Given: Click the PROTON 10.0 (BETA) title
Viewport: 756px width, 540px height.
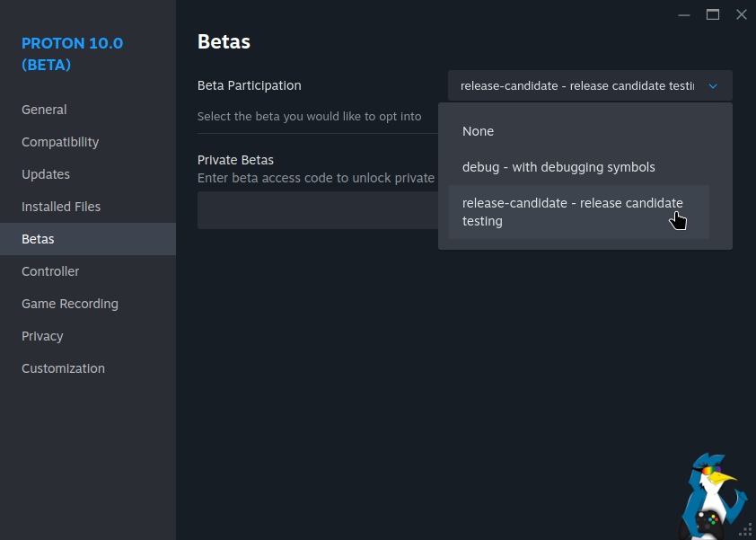Looking at the screenshot, I should (x=72, y=54).
